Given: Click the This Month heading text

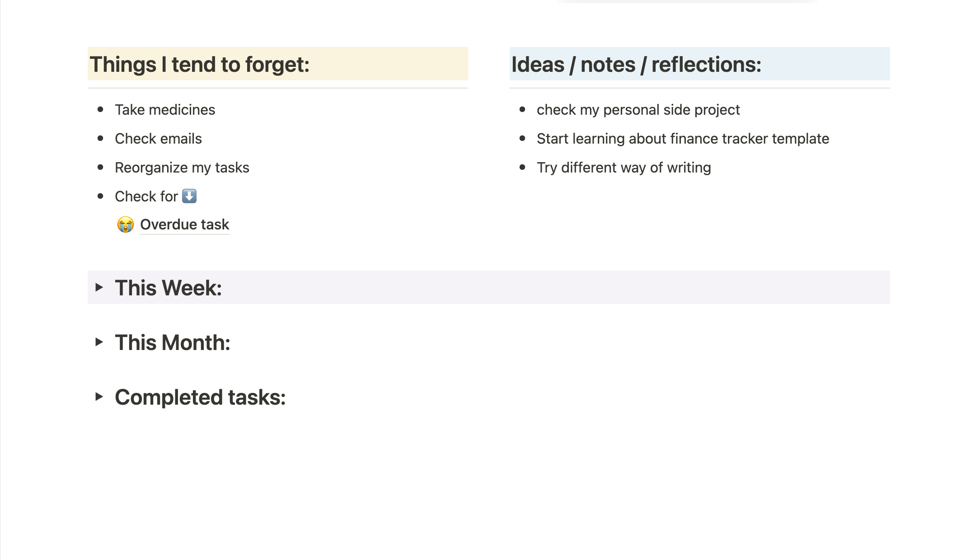Looking at the screenshot, I should click(x=173, y=342).
